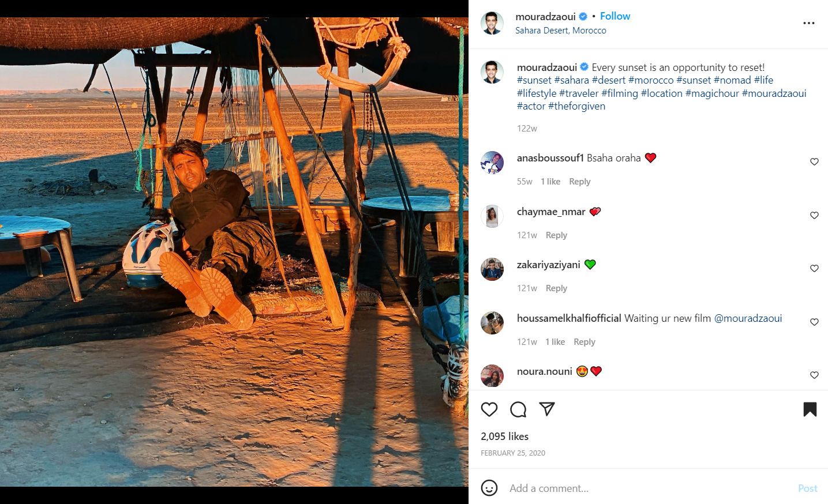This screenshot has height=504, width=828.
Task: Open anasboussouf1's avatar profile
Action: [x=492, y=163]
